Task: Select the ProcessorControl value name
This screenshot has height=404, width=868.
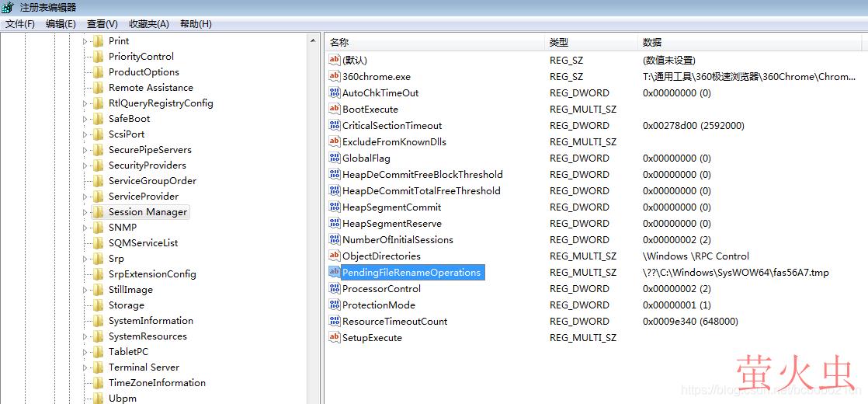Action: click(x=381, y=289)
